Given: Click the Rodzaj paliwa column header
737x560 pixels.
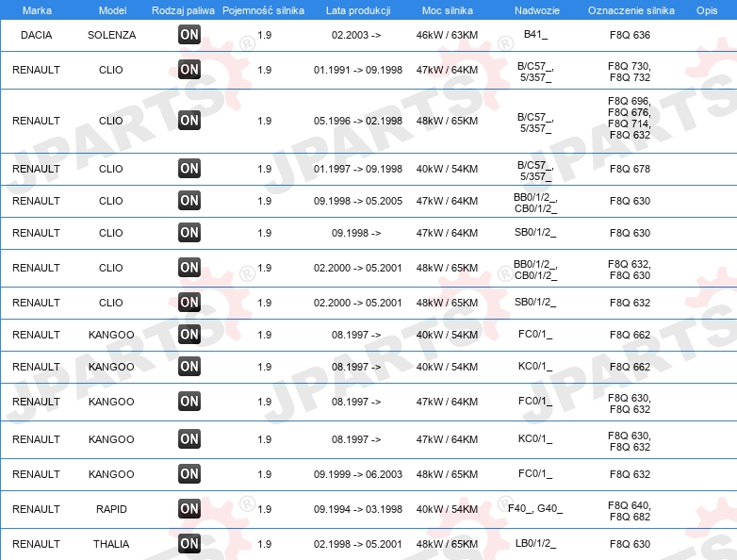Looking at the screenshot, I should point(184,10).
